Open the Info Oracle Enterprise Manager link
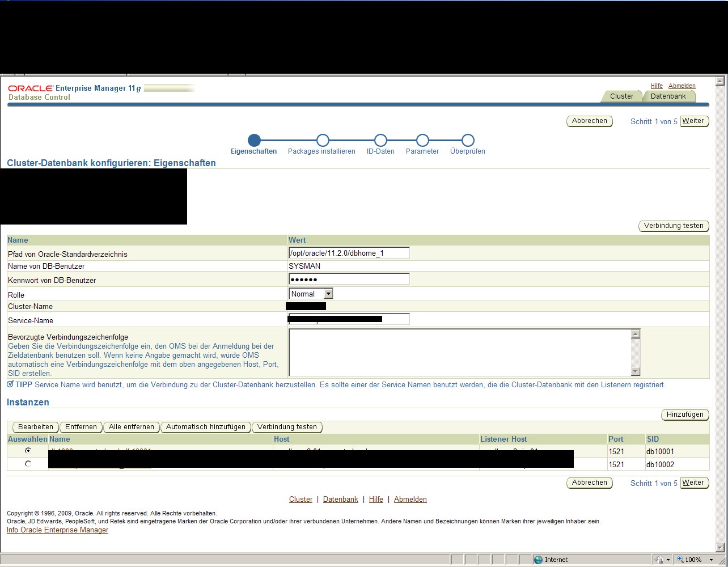The image size is (728, 567). (x=57, y=530)
